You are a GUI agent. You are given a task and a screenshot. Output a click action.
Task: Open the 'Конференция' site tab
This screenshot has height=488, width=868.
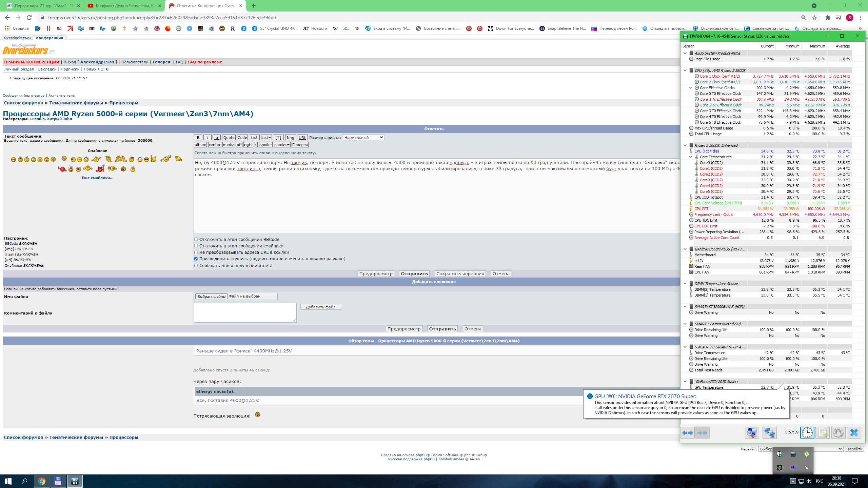[x=50, y=38]
